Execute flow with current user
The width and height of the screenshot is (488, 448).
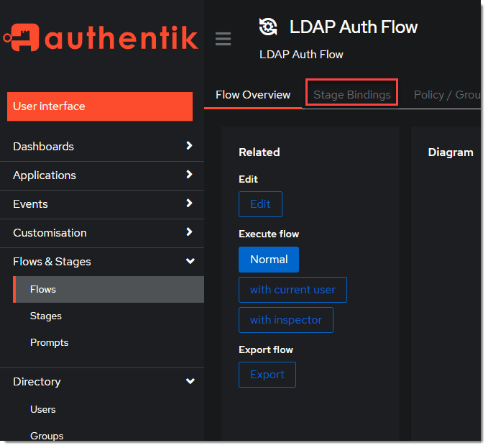coord(293,290)
